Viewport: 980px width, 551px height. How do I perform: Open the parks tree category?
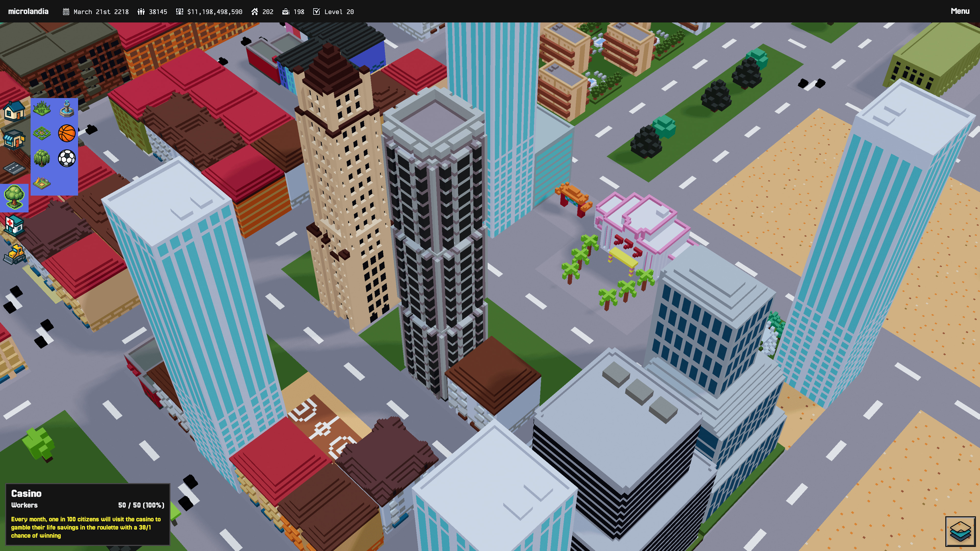coord(14,197)
